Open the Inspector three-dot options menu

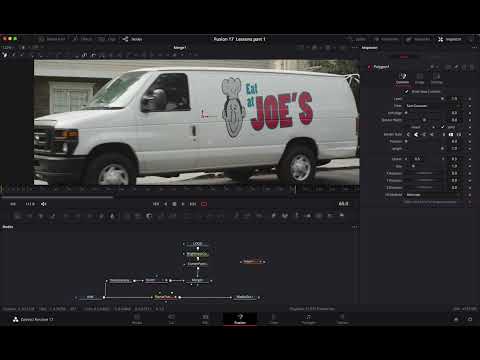(x=474, y=48)
